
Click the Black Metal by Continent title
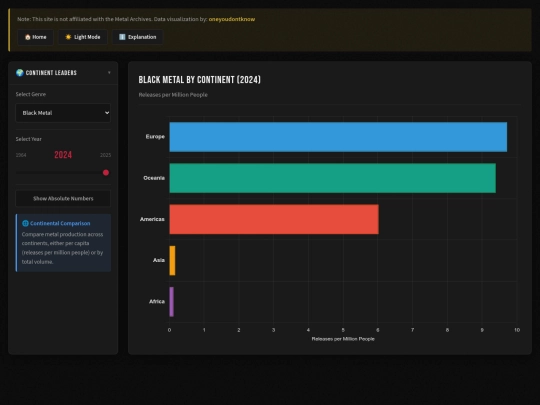tap(200, 80)
